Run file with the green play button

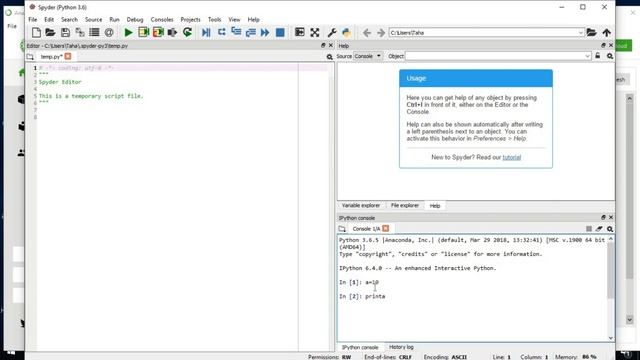pyautogui.click(x=128, y=32)
